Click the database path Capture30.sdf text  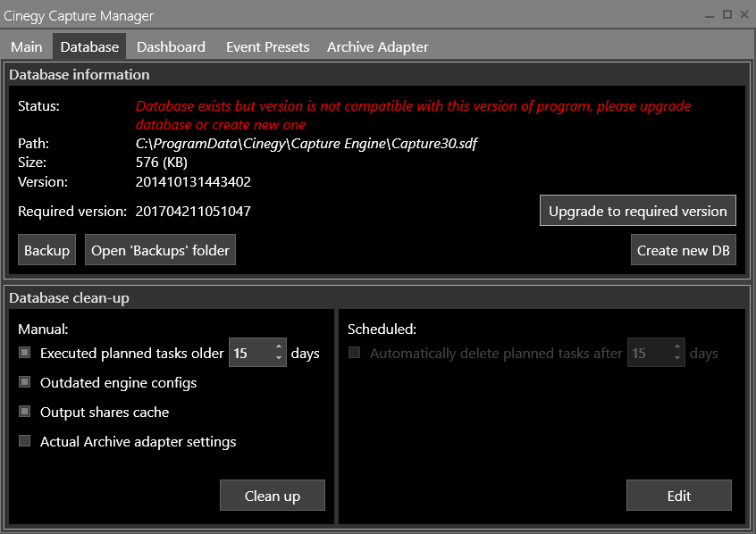tap(307, 144)
